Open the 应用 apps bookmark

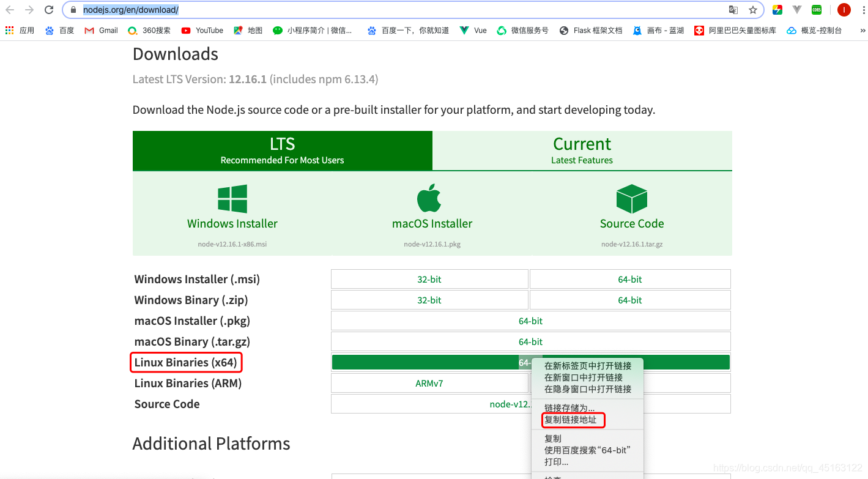point(20,30)
